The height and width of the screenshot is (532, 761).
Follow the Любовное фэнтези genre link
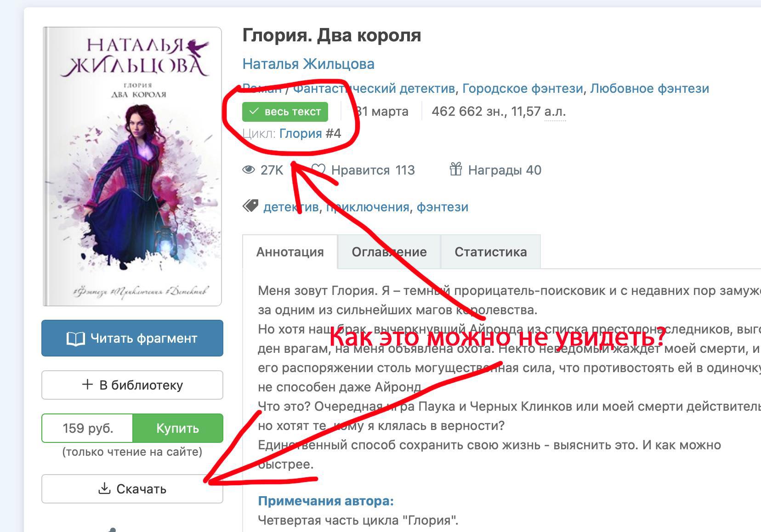coord(649,88)
